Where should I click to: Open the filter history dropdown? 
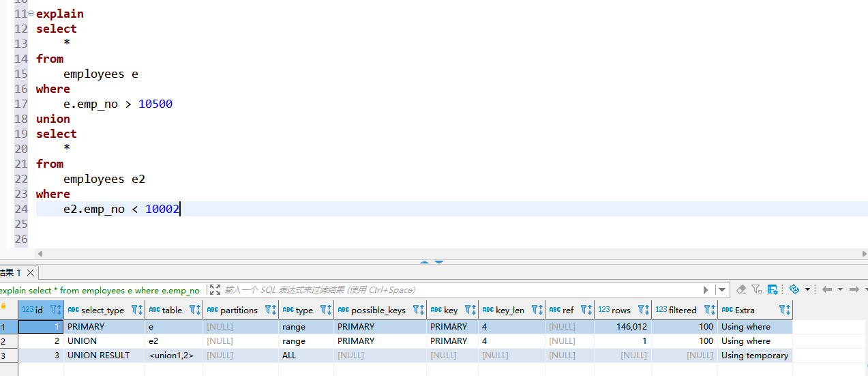722,290
